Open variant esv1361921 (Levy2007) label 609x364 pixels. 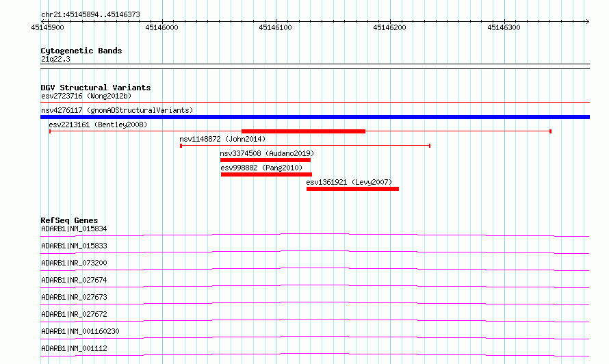pyautogui.click(x=349, y=182)
